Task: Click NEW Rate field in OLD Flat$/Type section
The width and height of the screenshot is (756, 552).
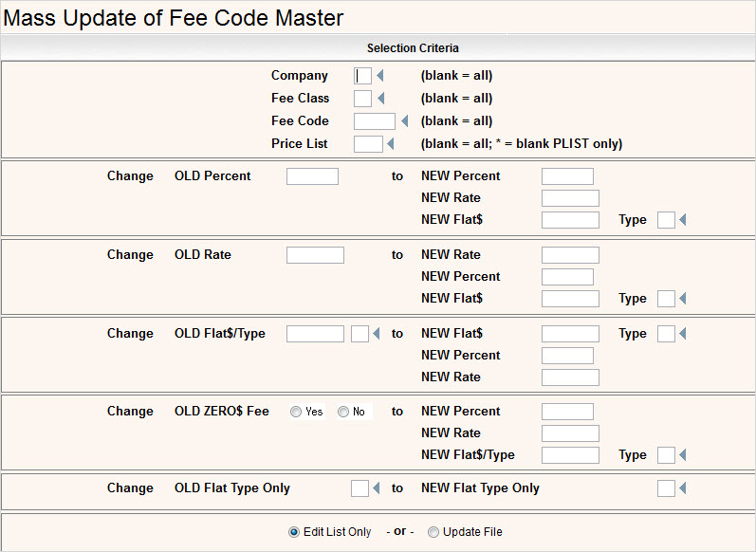Action: tap(570, 377)
